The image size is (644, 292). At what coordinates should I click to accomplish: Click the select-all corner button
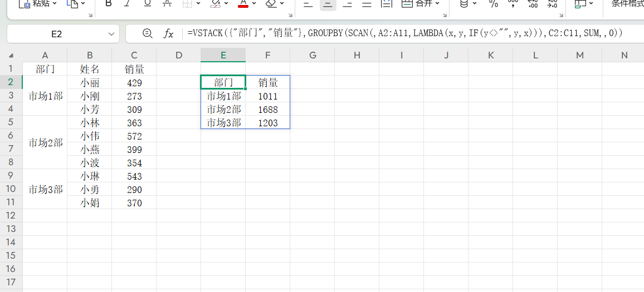point(11,56)
